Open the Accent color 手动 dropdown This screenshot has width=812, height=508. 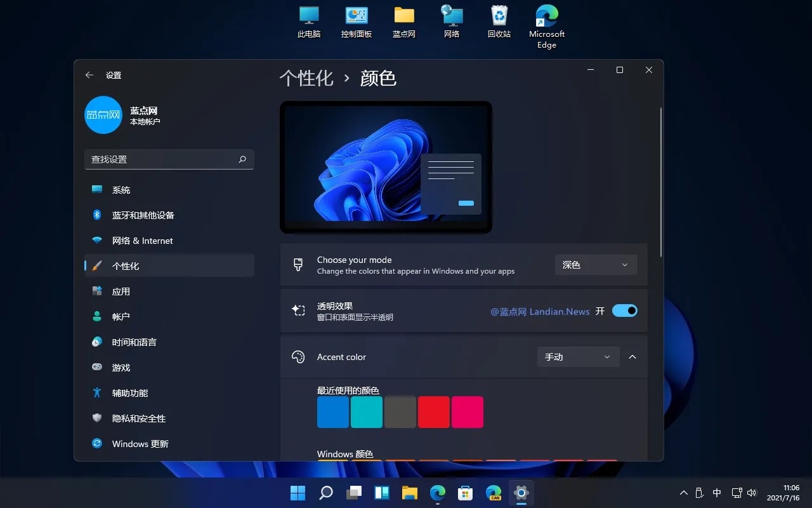point(578,357)
